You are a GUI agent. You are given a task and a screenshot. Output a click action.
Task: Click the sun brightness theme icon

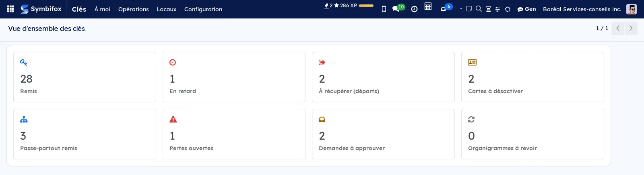tap(508, 9)
